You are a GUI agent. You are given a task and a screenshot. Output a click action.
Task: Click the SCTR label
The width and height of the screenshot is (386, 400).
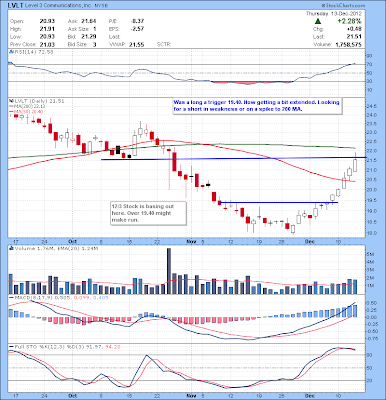164,44
